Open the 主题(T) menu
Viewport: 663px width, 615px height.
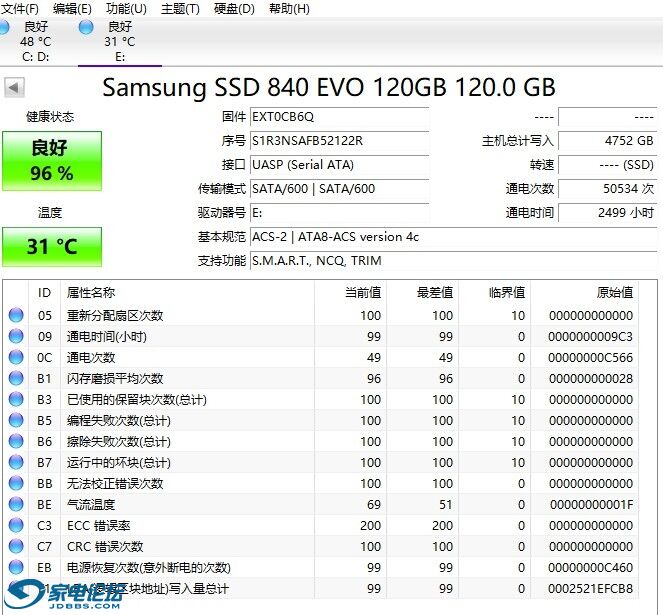[180, 8]
